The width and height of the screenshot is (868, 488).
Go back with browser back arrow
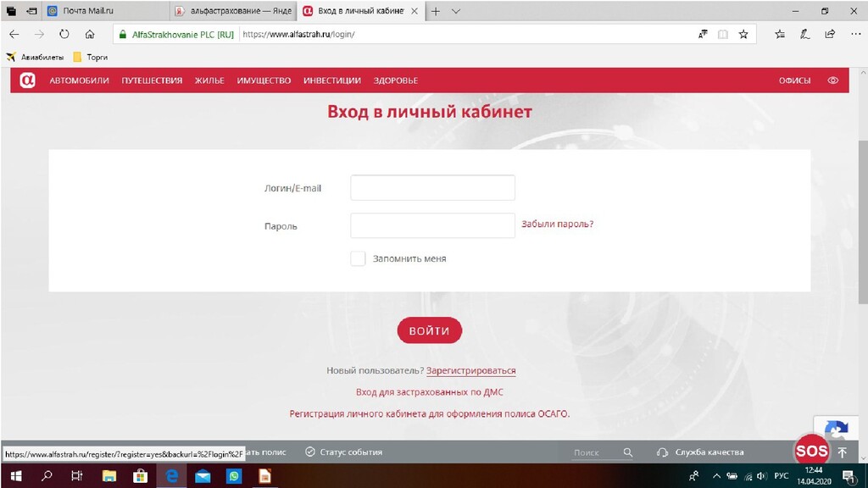pyautogui.click(x=14, y=34)
